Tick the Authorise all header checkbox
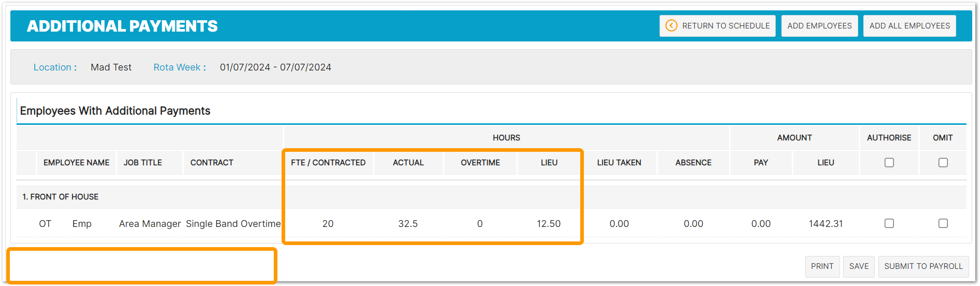Viewport: 980px width, 286px height. [889, 163]
